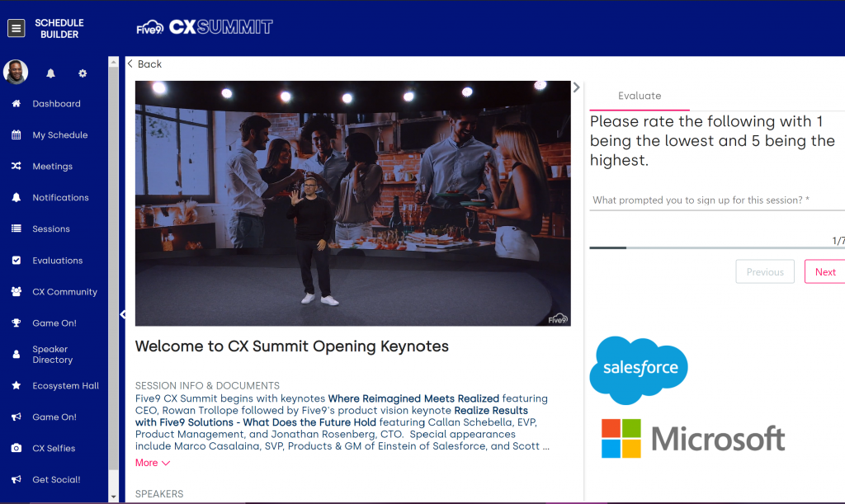Viewport: 845px width, 504px height.
Task: Go back using the Back link
Action: click(x=144, y=64)
